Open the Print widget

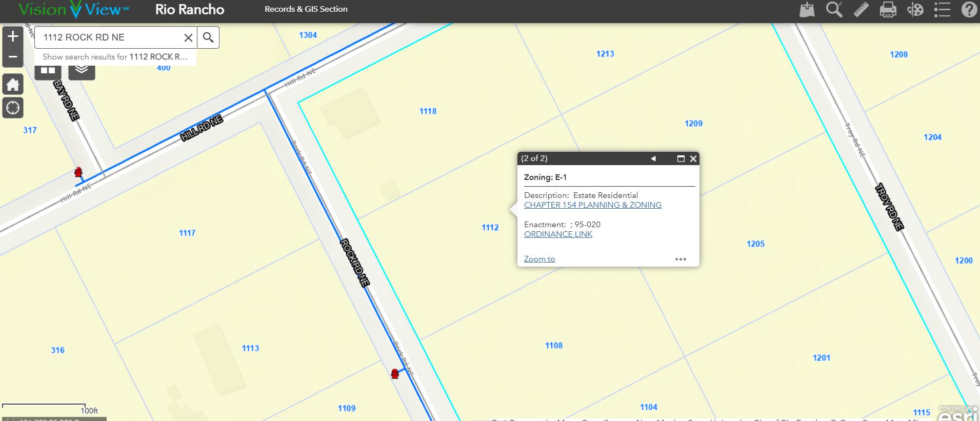tap(888, 10)
